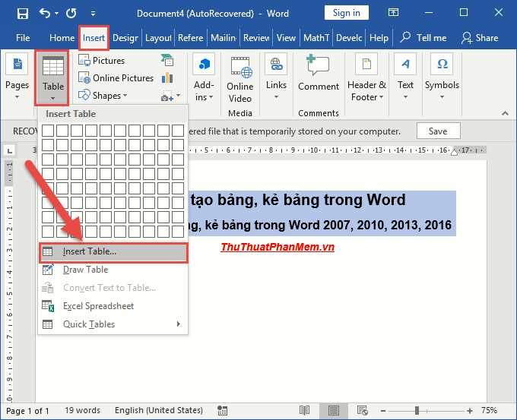
Task: Switch to the Layout tab
Action: coord(158,38)
